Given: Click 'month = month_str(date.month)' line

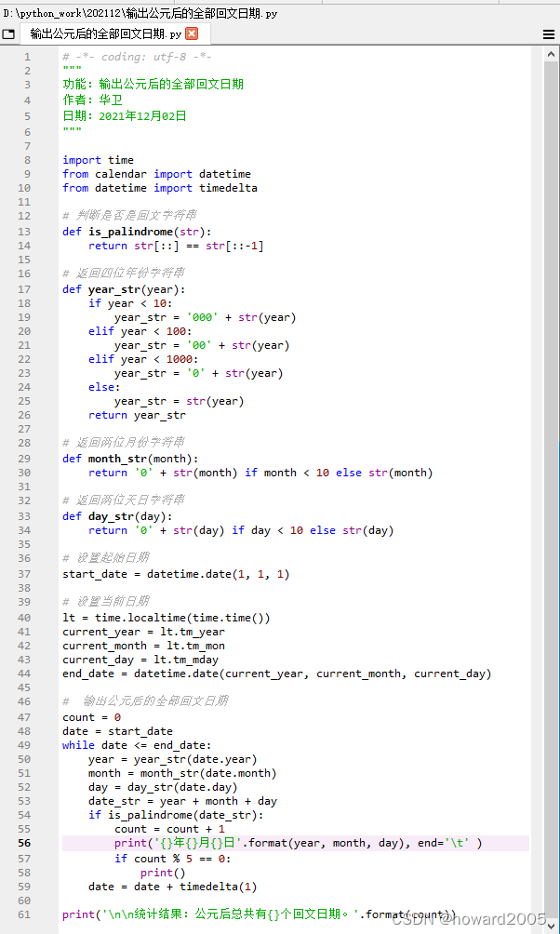Looking at the screenshot, I should pos(182,773).
